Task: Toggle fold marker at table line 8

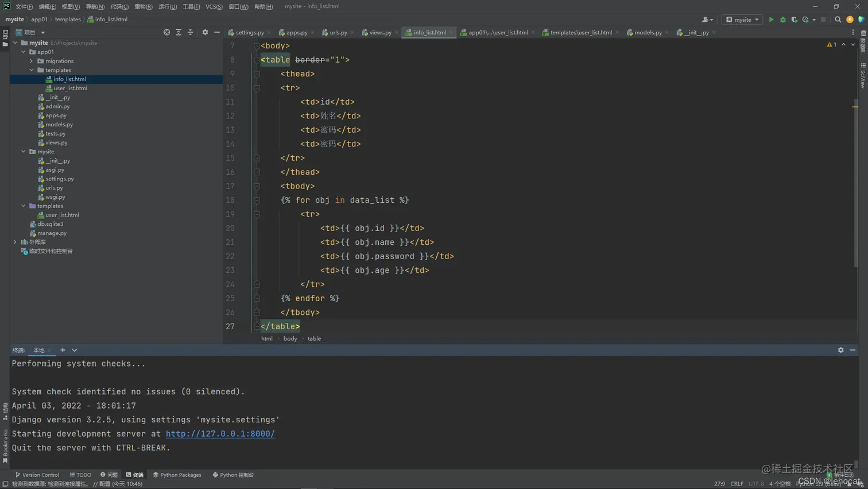Action: [x=257, y=60]
